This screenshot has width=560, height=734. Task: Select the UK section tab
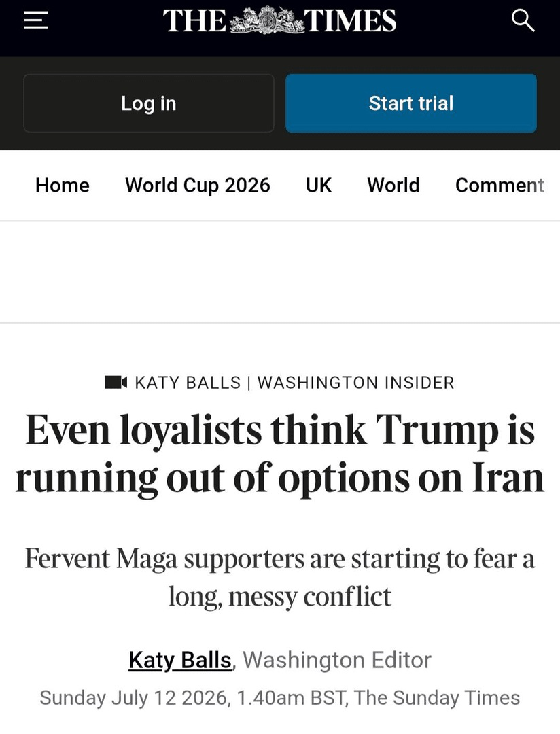point(318,186)
